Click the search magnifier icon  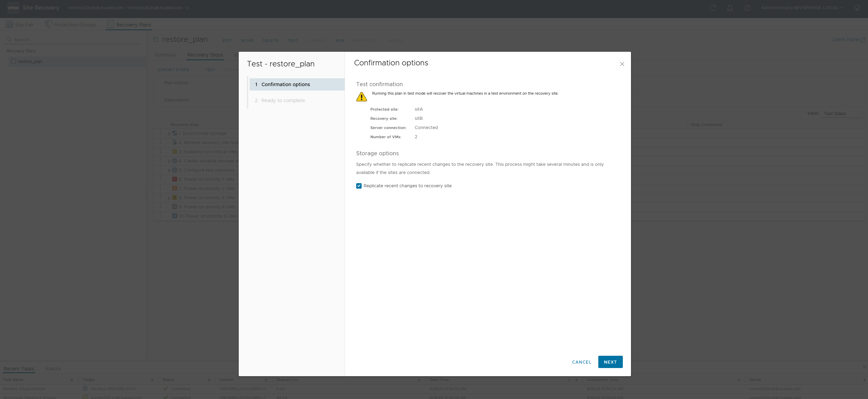coord(9,39)
